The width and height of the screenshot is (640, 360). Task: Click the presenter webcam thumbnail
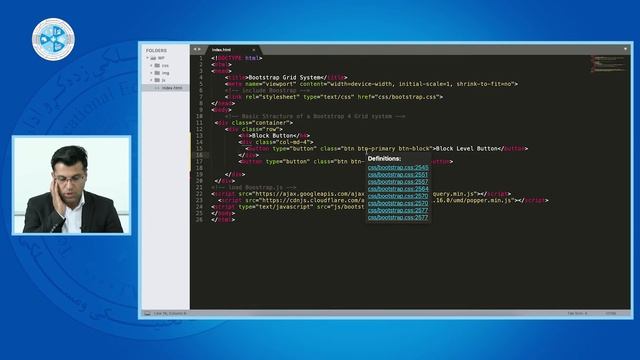pos(71,185)
